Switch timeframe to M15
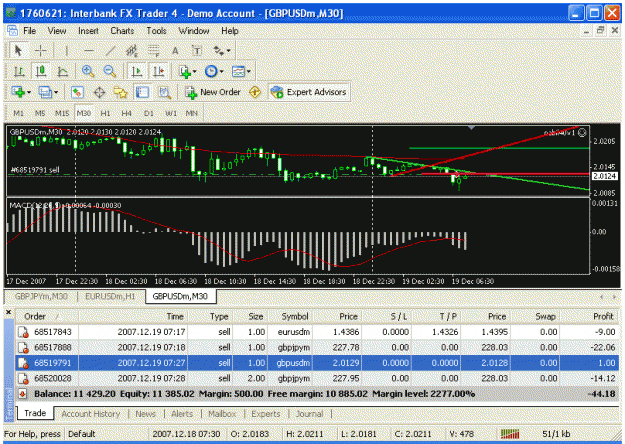The width and height of the screenshot is (625, 444). tap(62, 113)
